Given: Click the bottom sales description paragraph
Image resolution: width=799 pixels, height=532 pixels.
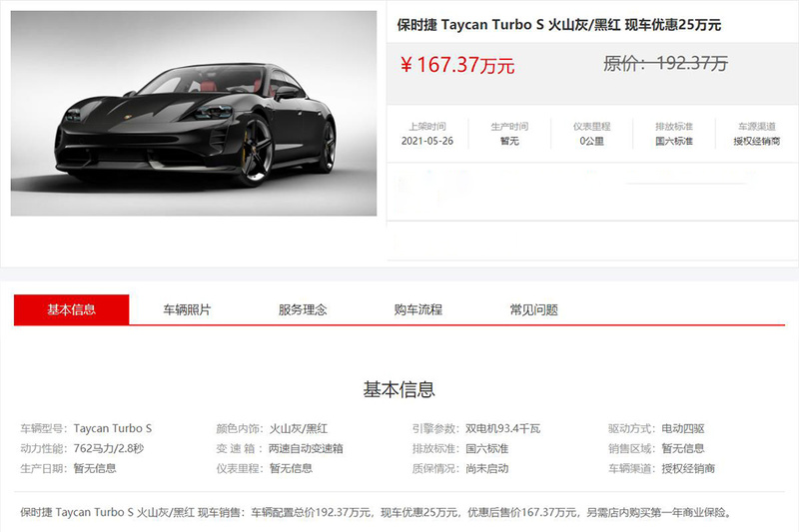Looking at the screenshot, I should [377, 512].
